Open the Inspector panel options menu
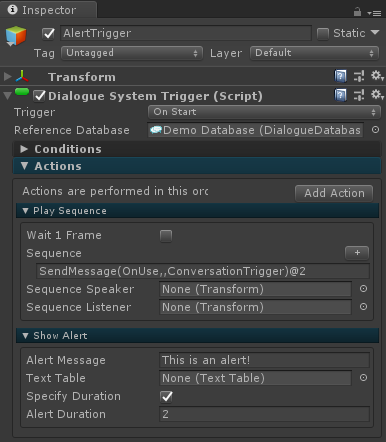The height and width of the screenshot is (442, 386). pos(374,13)
